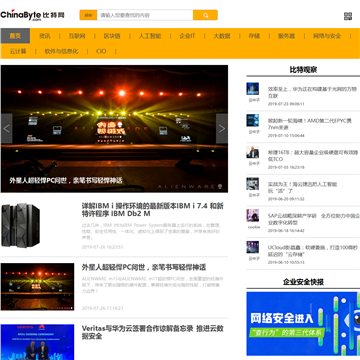The image size is (360, 360).
Task: Open the 网络与安全 navigation item
Action: 327,36
